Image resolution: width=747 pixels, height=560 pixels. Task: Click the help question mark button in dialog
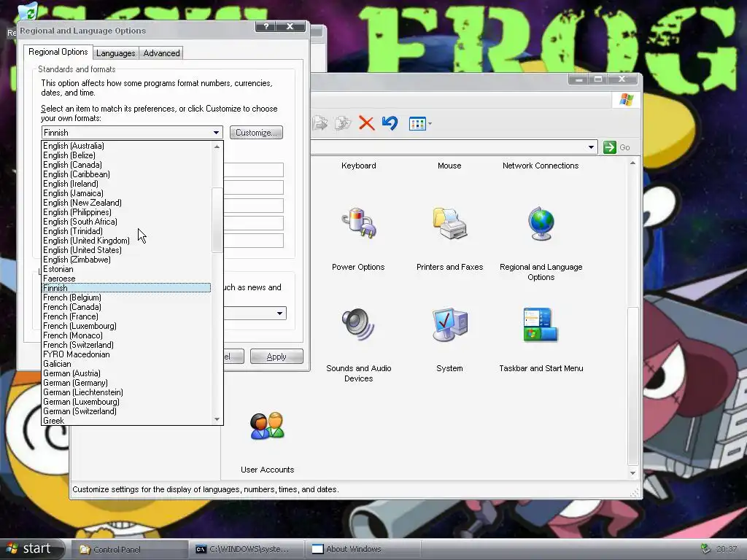(266, 27)
